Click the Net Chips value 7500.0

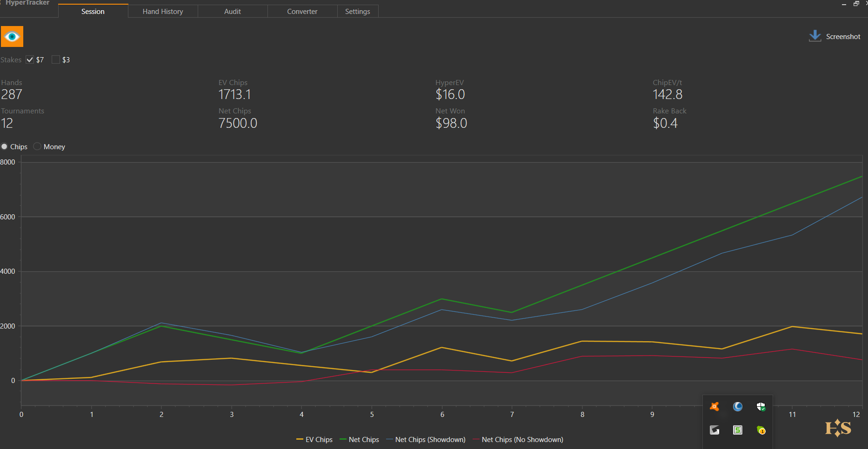[x=238, y=123]
